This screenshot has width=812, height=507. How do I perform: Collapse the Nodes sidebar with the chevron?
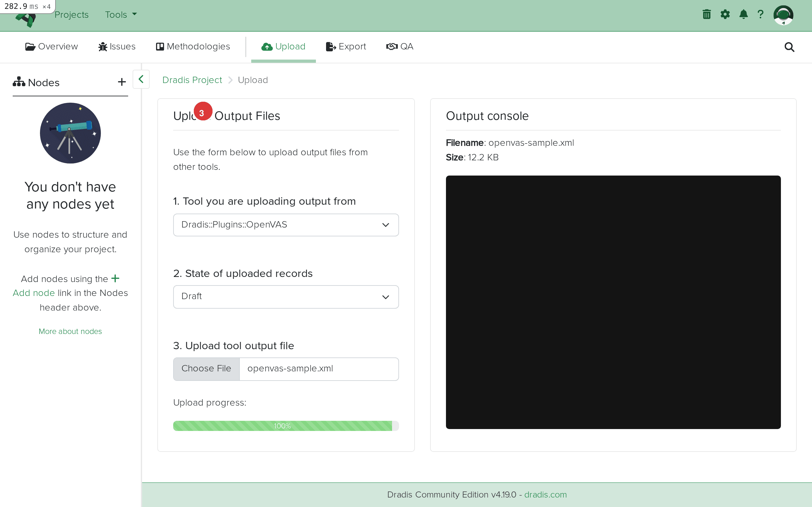[141, 79]
